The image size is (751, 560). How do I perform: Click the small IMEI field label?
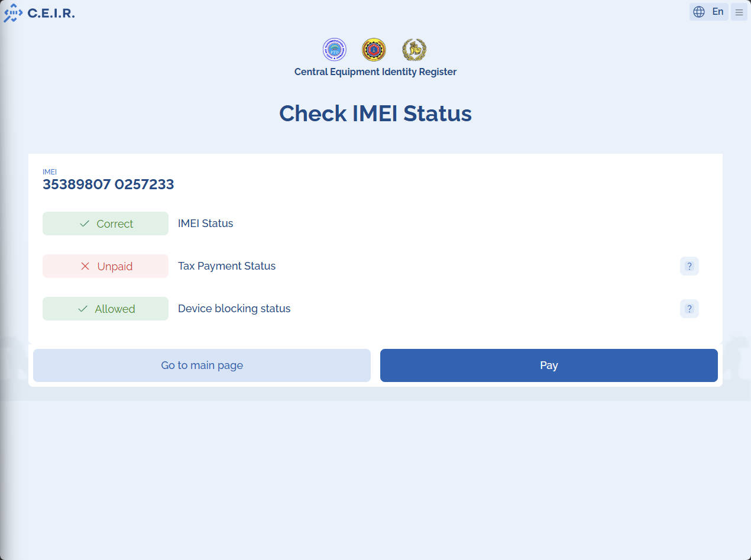point(50,172)
